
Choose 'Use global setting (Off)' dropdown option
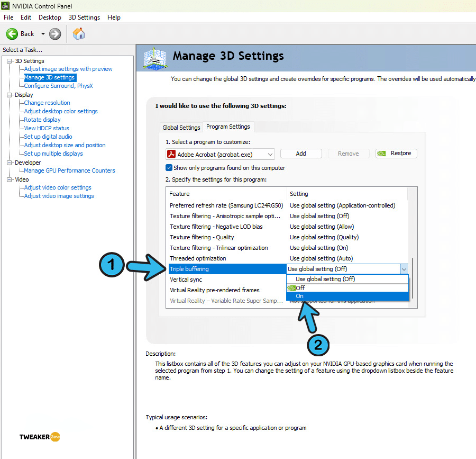pyautogui.click(x=347, y=279)
